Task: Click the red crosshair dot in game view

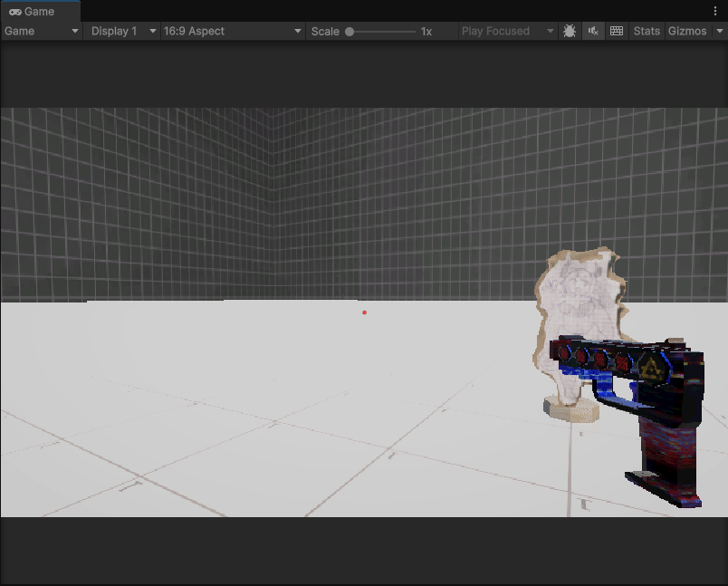Action: tap(365, 312)
